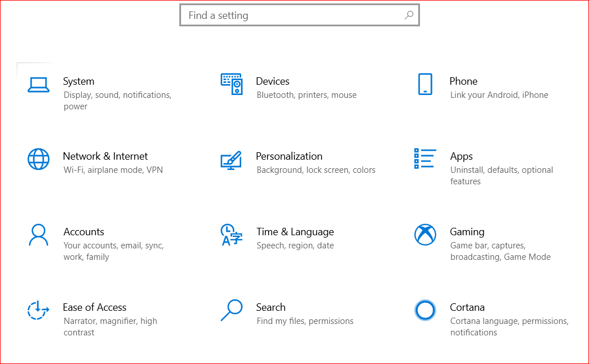The width and height of the screenshot is (589, 364).
Task: Click 'Display, sound, notifications, power' text
Action: point(117,101)
